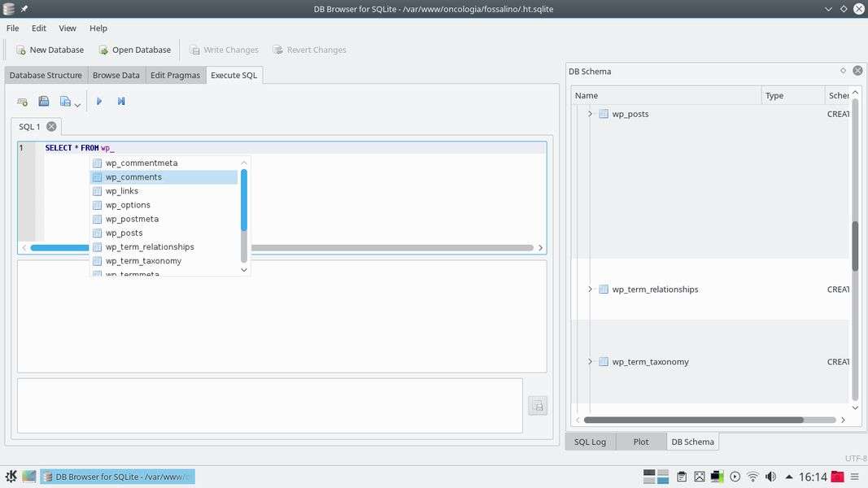Image resolution: width=868 pixels, height=488 pixels.
Task: Open the View menu
Action: (68, 28)
